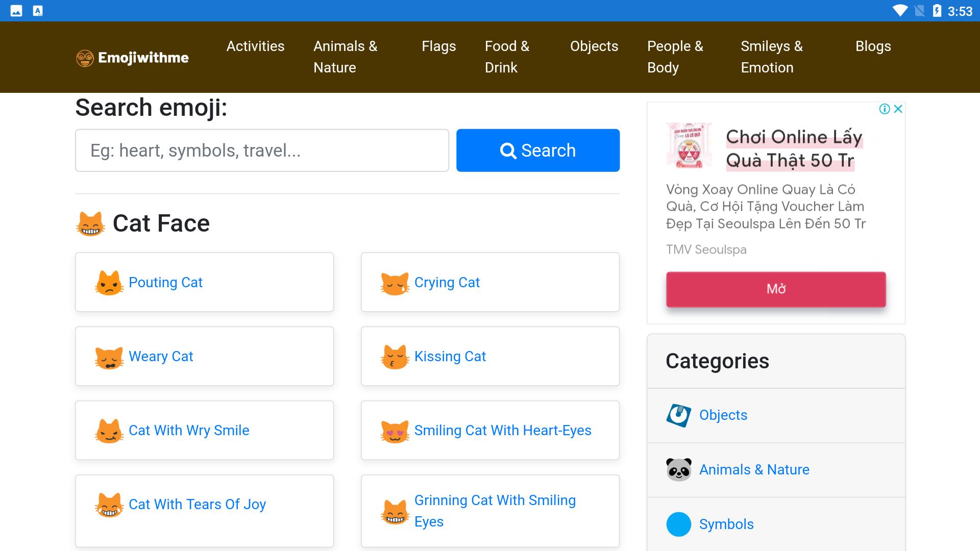Open Smiling Cat With Heart-Eyes link
The image size is (980, 551).
coord(503,431)
